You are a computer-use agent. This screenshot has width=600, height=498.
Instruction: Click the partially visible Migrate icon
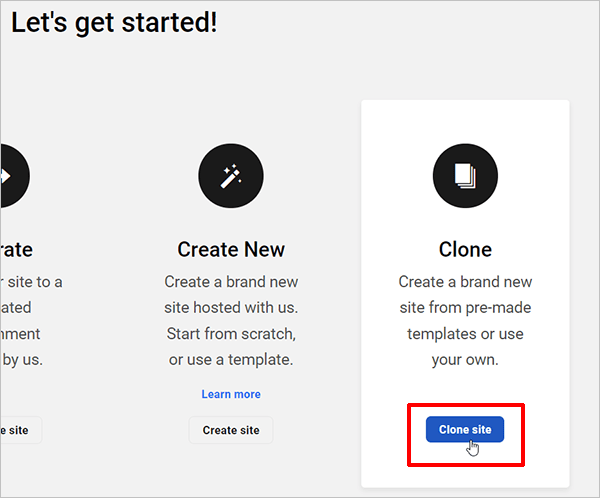point(10,175)
